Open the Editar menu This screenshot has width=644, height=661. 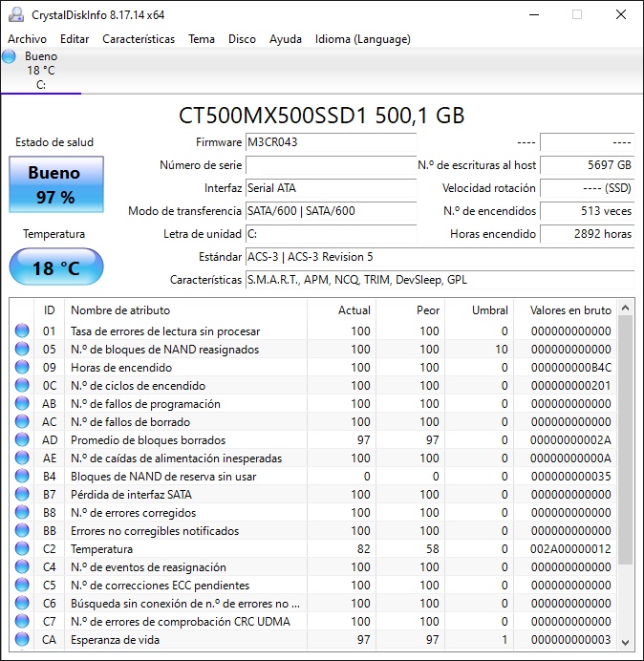(75, 39)
